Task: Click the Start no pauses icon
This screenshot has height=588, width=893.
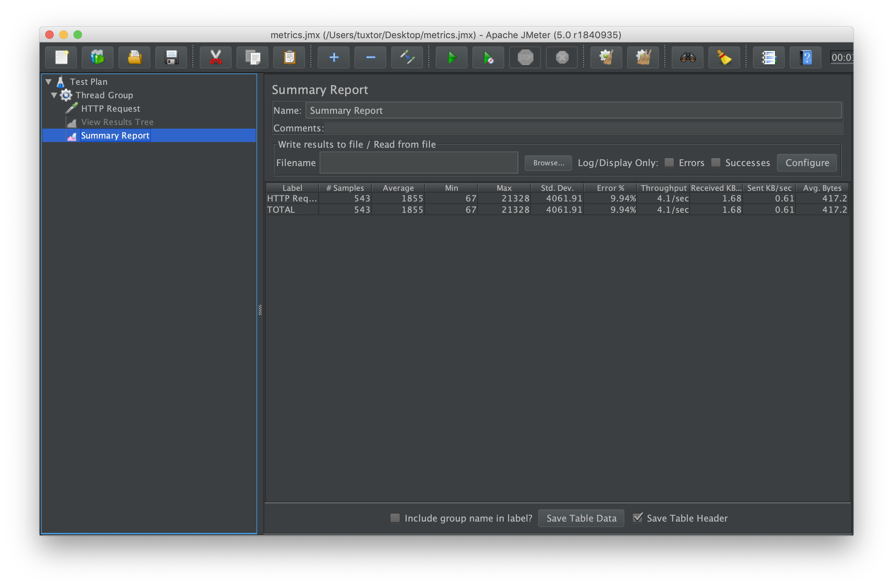Action: pyautogui.click(x=488, y=57)
